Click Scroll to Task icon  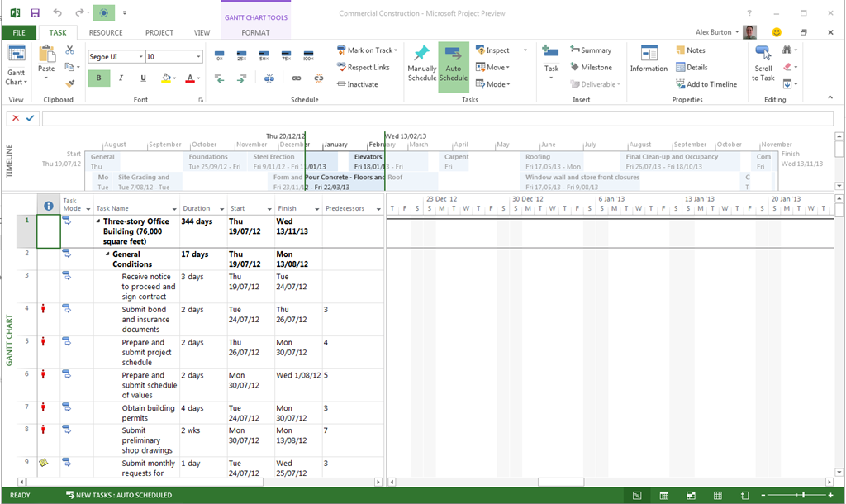[763, 64]
